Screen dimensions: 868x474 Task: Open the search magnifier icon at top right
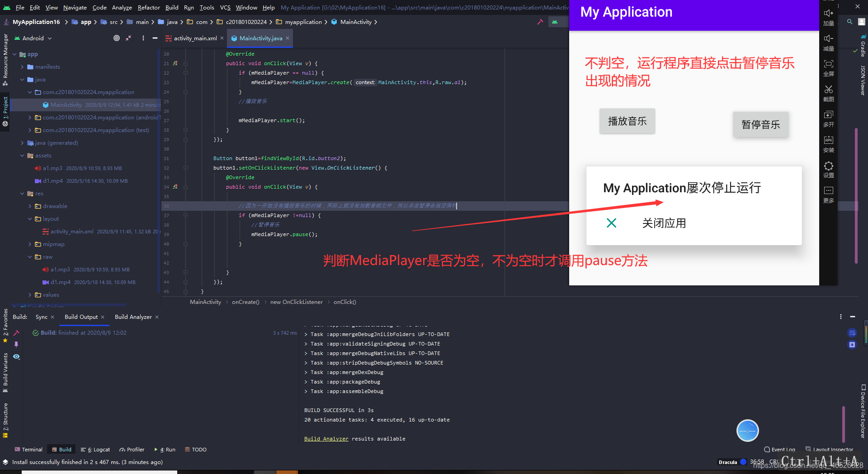[x=850, y=22]
